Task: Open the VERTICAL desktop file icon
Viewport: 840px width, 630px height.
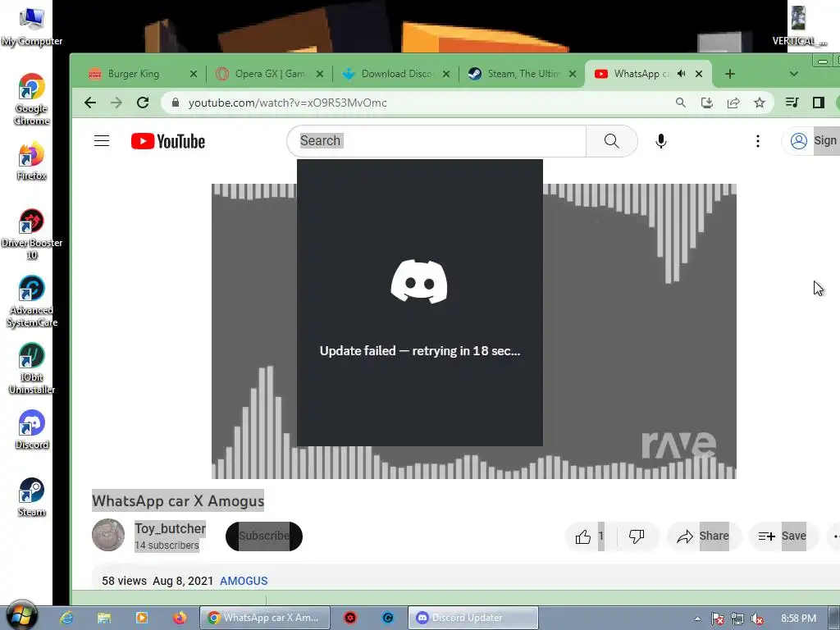Action: (799, 25)
